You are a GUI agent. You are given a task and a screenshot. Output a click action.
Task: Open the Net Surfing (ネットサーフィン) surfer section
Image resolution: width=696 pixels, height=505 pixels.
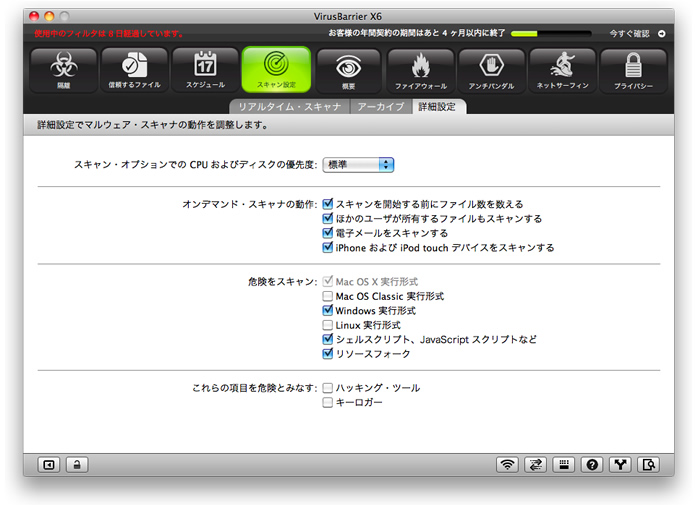click(x=562, y=70)
